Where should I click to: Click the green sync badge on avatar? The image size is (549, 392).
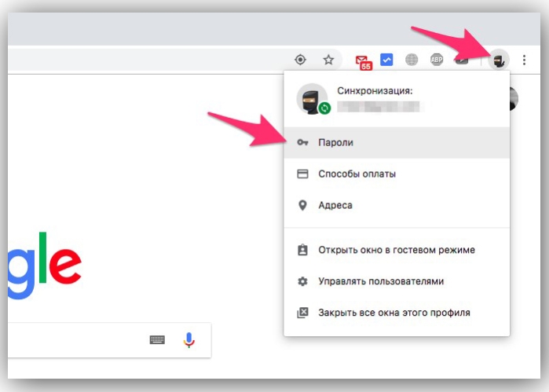tap(324, 108)
